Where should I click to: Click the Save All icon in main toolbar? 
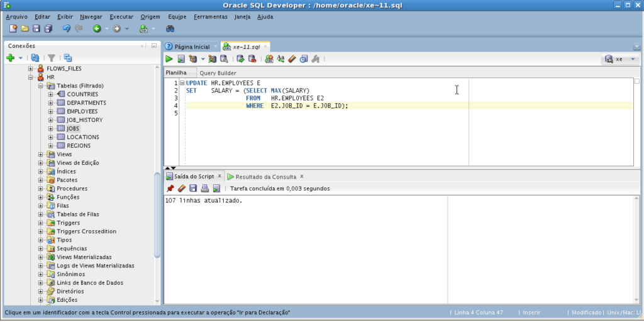(x=48, y=29)
